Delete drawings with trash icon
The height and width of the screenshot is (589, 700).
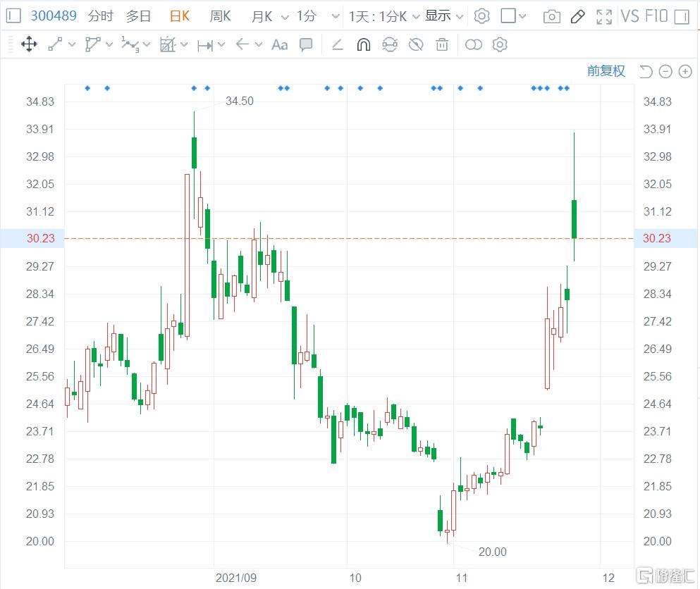coord(442,44)
